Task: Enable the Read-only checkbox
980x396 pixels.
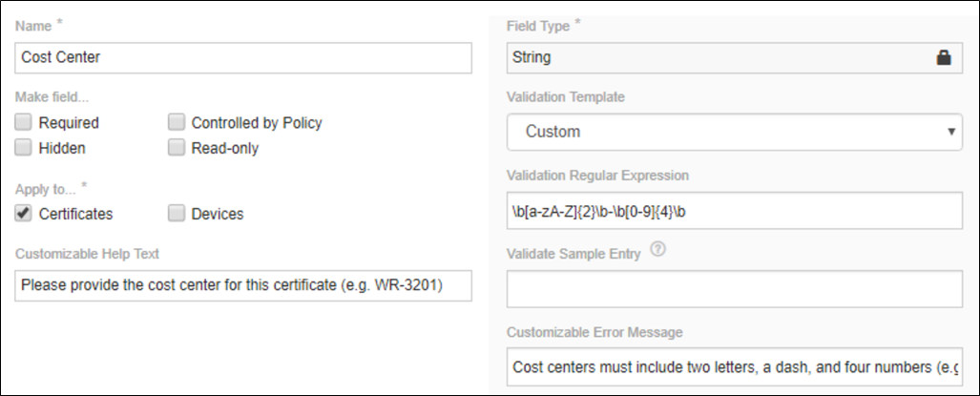Action: point(177,148)
